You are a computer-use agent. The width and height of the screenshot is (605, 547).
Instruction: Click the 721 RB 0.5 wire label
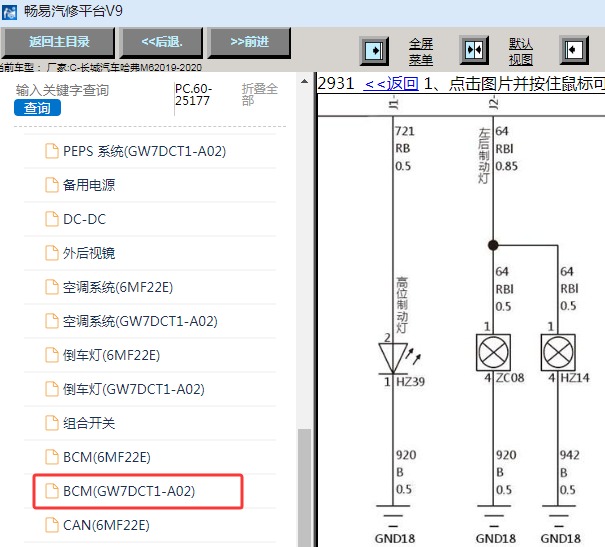(405, 149)
